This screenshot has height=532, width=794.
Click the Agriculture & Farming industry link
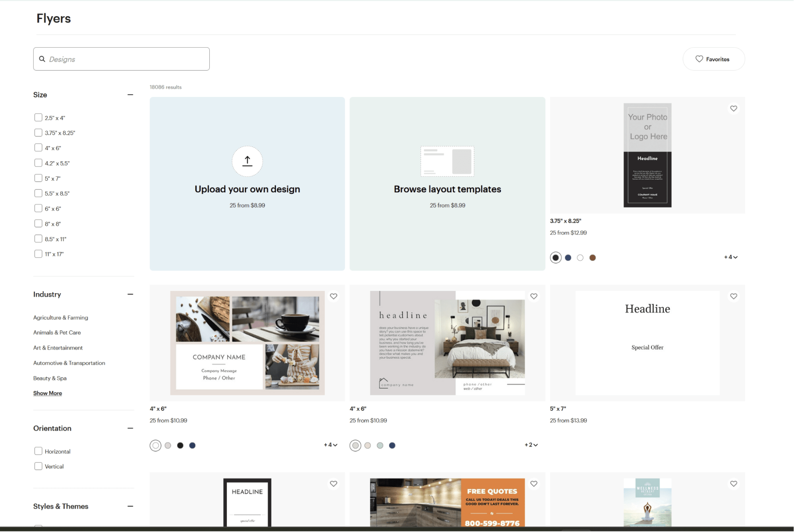(x=60, y=317)
